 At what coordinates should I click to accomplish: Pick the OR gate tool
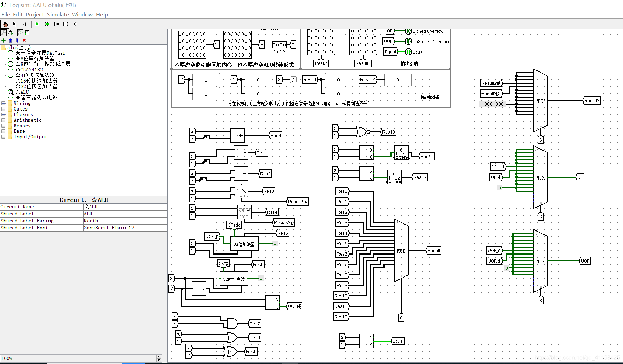point(75,24)
